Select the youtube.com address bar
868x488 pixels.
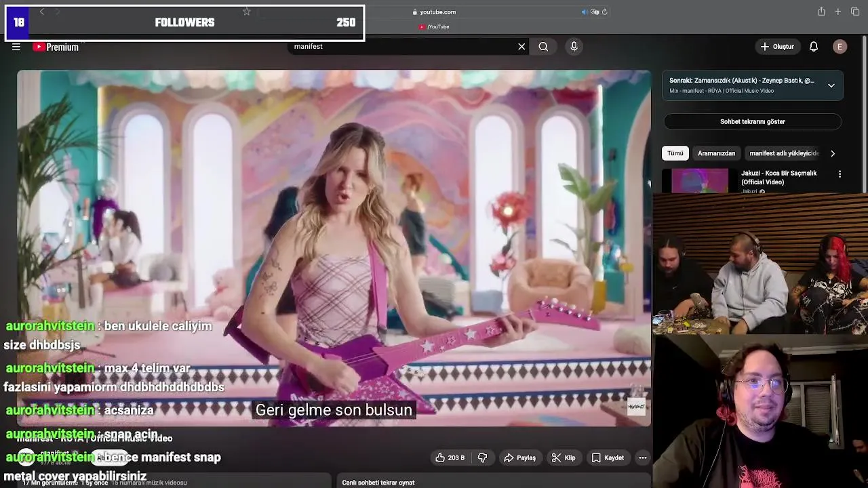(x=434, y=12)
